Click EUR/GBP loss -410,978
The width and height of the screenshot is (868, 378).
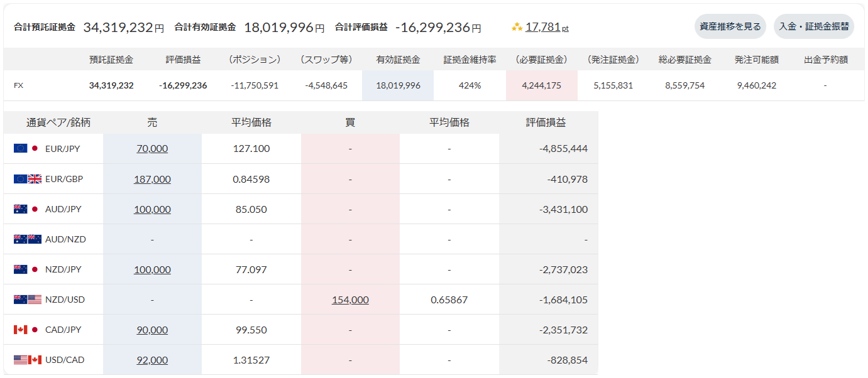pyautogui.click(x=568, y=179)
